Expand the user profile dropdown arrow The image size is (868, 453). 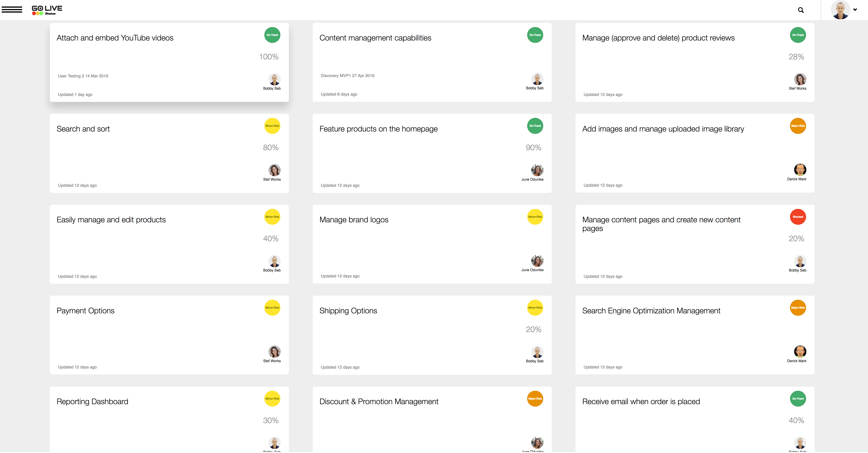point(855,10)
